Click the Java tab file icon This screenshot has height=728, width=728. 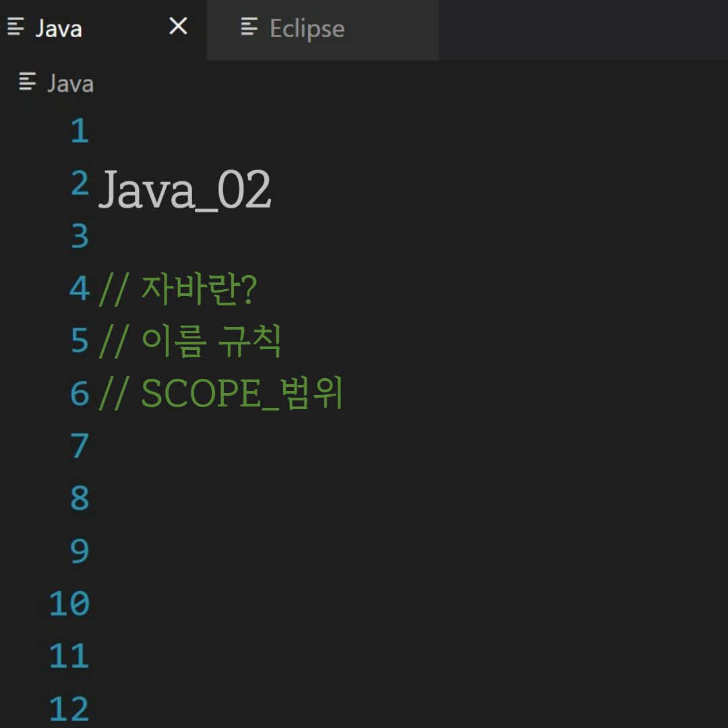click(x=16, y=26)
